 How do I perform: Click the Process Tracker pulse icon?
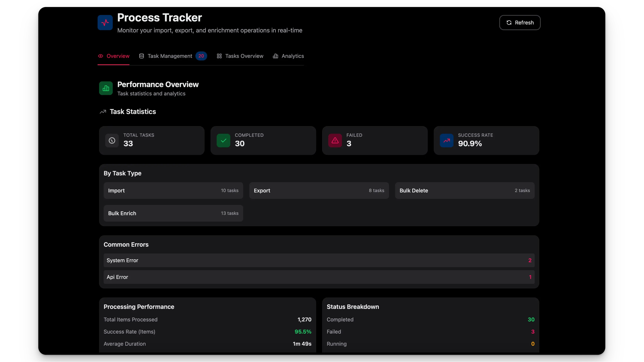click(x=105, y=23)
